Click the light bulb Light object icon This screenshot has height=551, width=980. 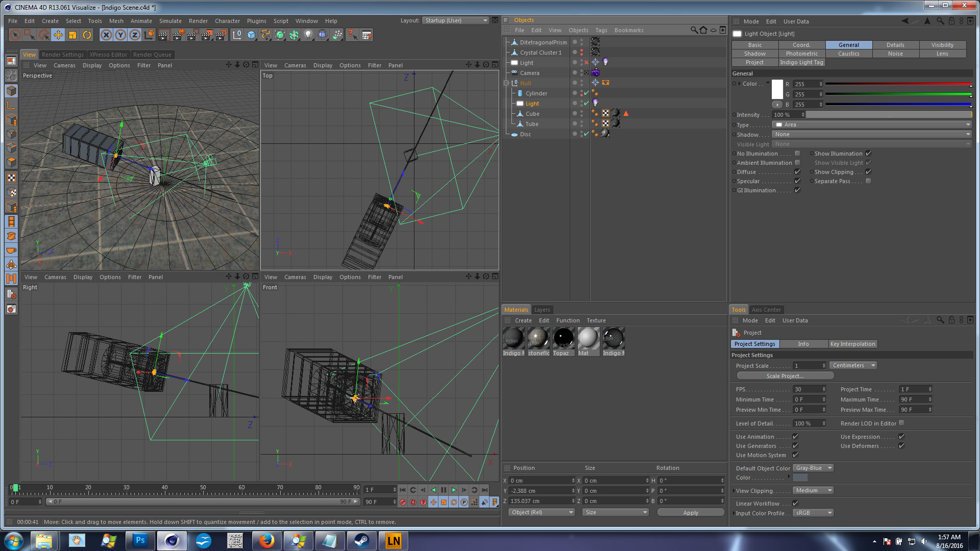tap(308, 35)
